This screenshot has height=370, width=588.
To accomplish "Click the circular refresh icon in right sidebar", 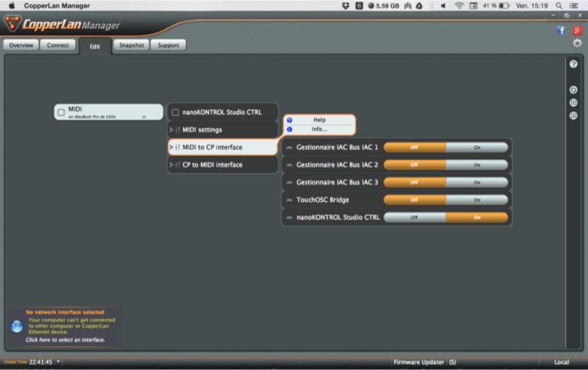I will 573,90.
